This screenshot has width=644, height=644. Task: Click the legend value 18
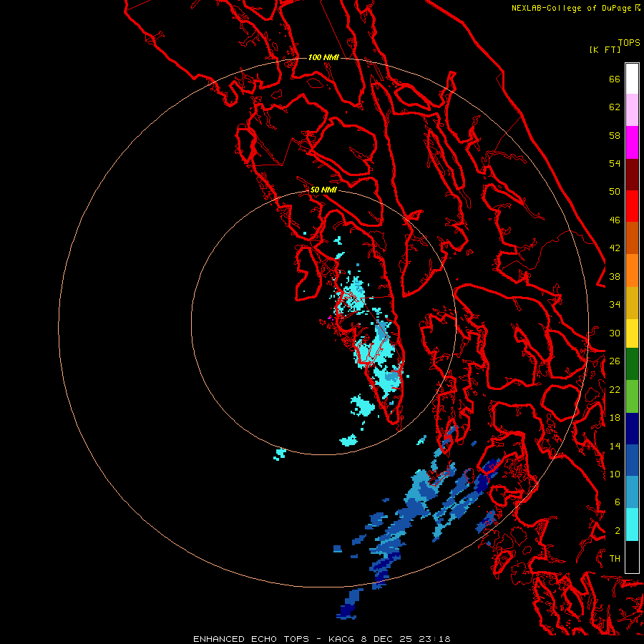click(x=615, y=417)
